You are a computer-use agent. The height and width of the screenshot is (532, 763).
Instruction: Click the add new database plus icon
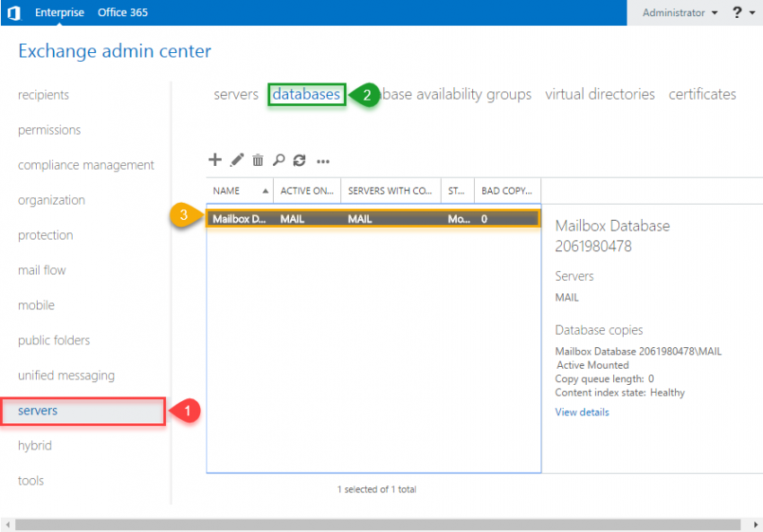tap(215, 161)
